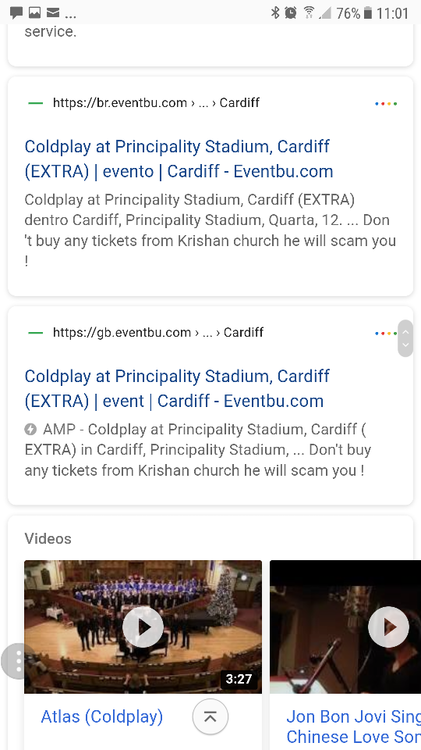Tap the Videos section heading
This screenshot has height=750, width=421.
(48, 539)
